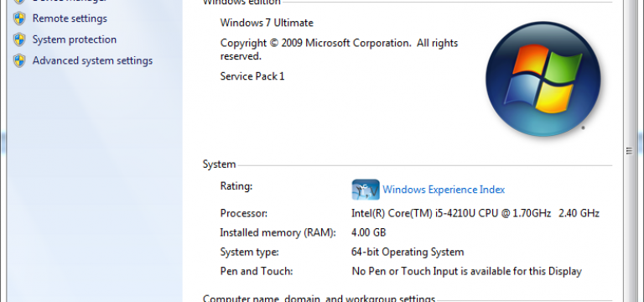Click the Intel Core i5-4210U processor text

tap(475, 213)
